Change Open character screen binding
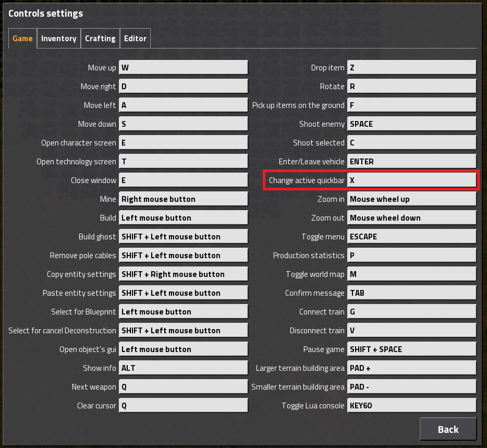 tap(183, 142)
